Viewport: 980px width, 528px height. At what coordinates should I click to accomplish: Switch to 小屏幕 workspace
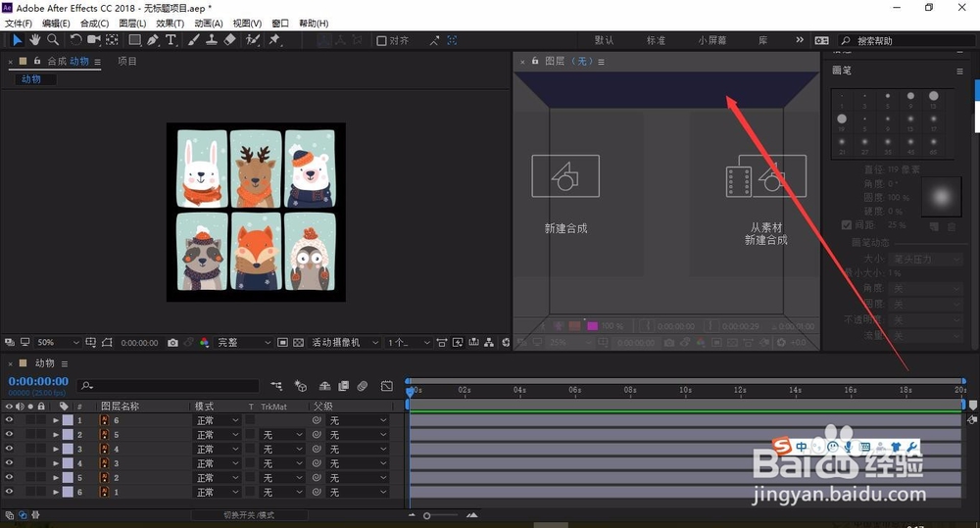click(711, 40)
